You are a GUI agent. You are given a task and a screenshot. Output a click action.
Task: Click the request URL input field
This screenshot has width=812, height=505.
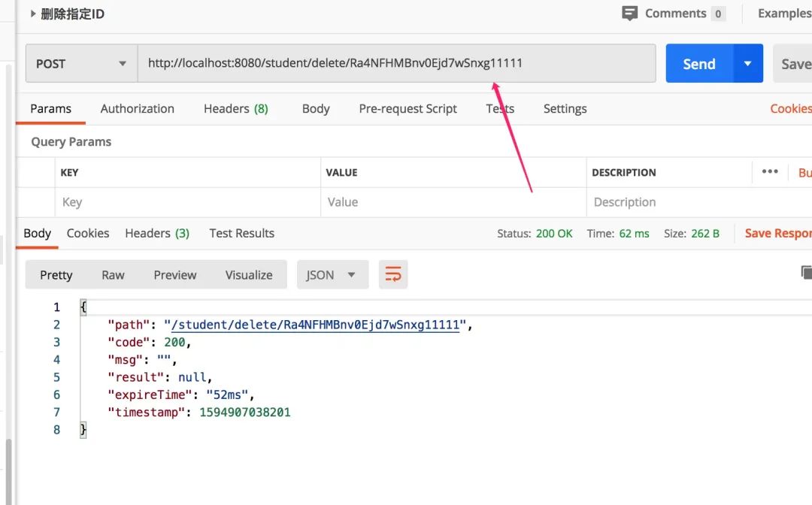[x=396, y=64]
